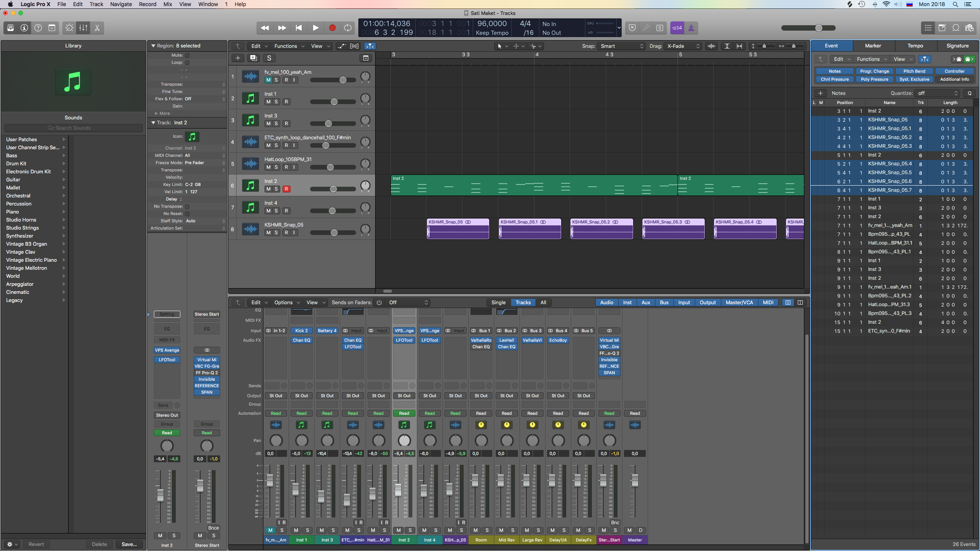Click the Record button in transport
980x551 pixels.
(x=332, y=28)
